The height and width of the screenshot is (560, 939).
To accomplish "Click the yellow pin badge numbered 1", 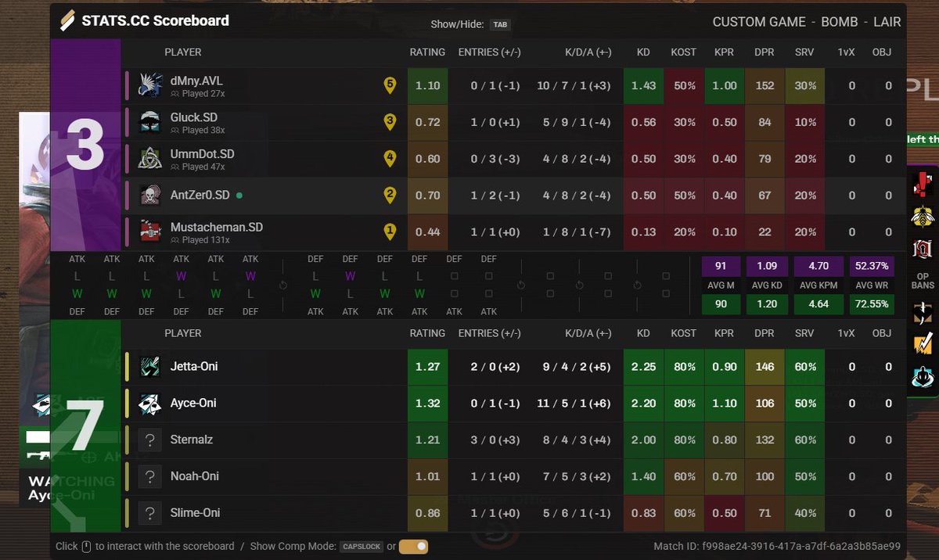I will pos(390,232).
